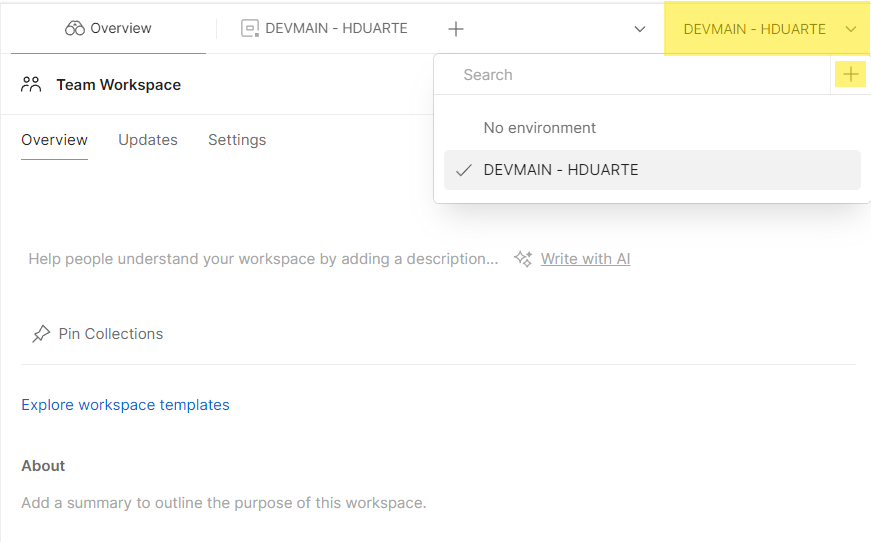
Task: Open Explore workspace templates link
Action: coord(126,405)
